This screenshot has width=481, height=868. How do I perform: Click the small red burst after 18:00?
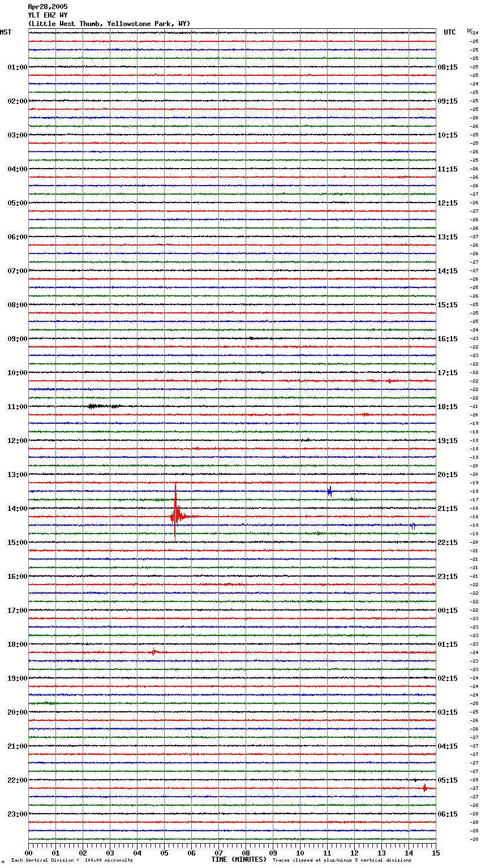tap(153, 652)
